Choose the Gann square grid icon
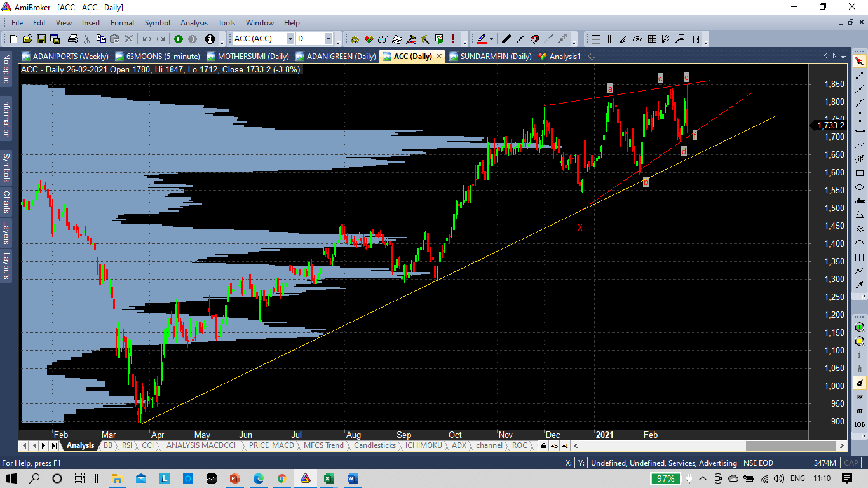 [652, 39]
